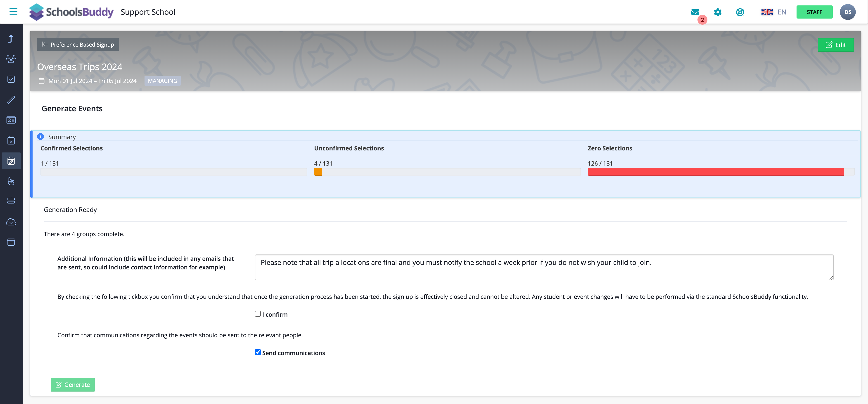
Task: Open the messages envelope icon
Action: (x=695, y=12)
